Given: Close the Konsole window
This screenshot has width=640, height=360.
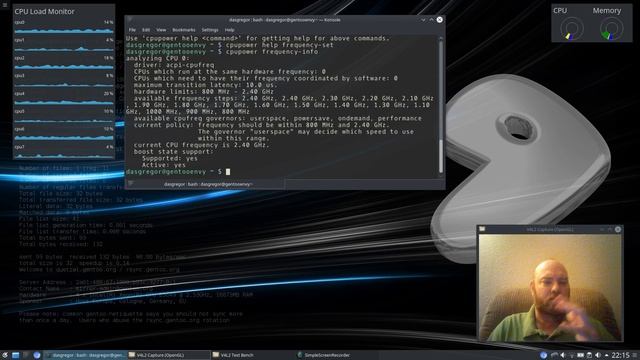Looking at the screenshot, I should point(440,20).
